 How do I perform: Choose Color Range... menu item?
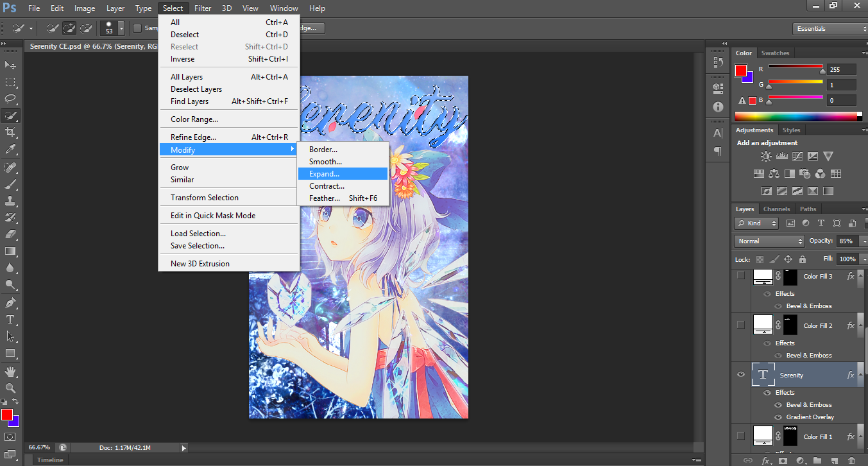[229, 119]
